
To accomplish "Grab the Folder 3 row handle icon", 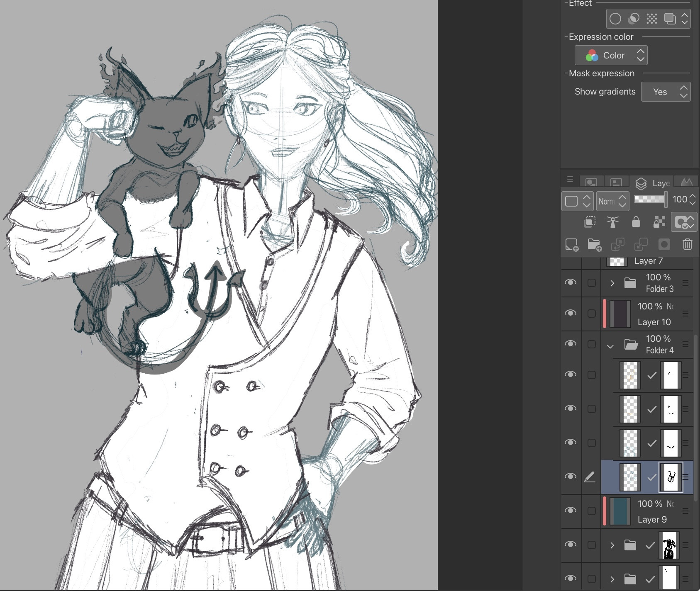I will [x=685, y=283].
